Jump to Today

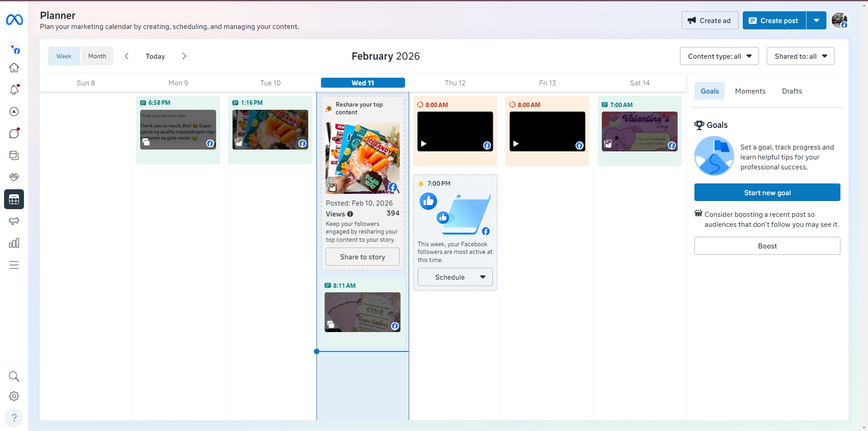pos(155,56)
